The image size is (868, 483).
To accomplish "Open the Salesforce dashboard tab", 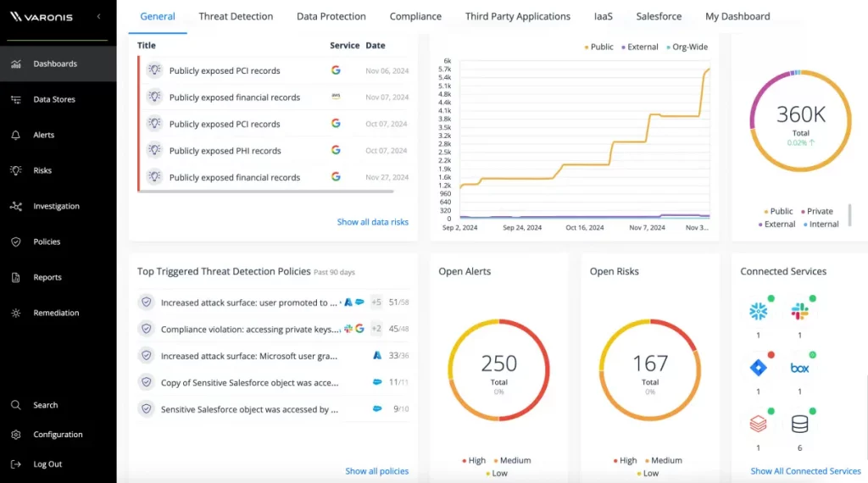I will [x=659, y=16].
